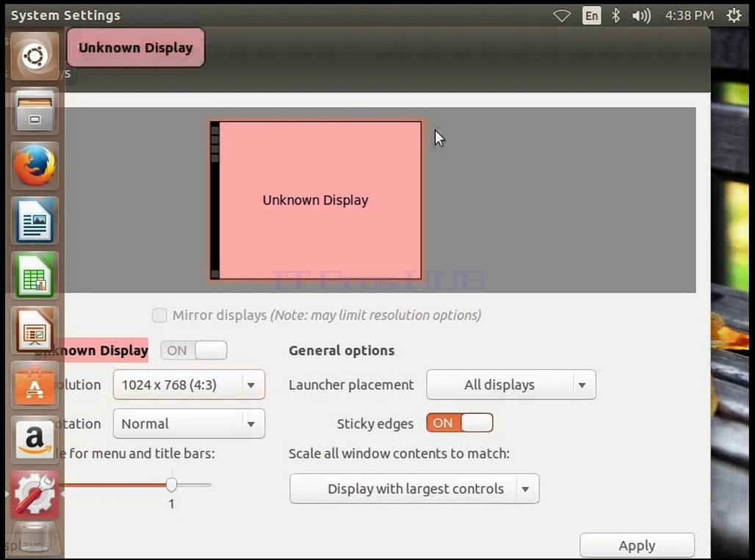Click the Apply button
The image size is (755, 560).
pos(637,545)
